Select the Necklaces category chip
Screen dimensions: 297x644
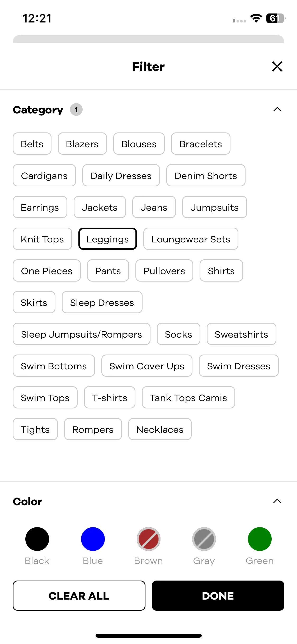point(160,429)
